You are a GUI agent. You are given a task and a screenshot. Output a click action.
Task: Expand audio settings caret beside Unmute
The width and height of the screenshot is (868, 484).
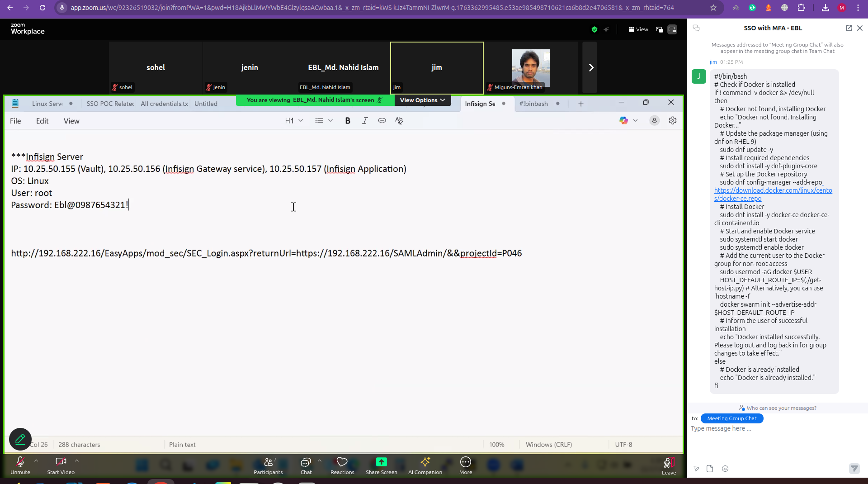point(36,460)
